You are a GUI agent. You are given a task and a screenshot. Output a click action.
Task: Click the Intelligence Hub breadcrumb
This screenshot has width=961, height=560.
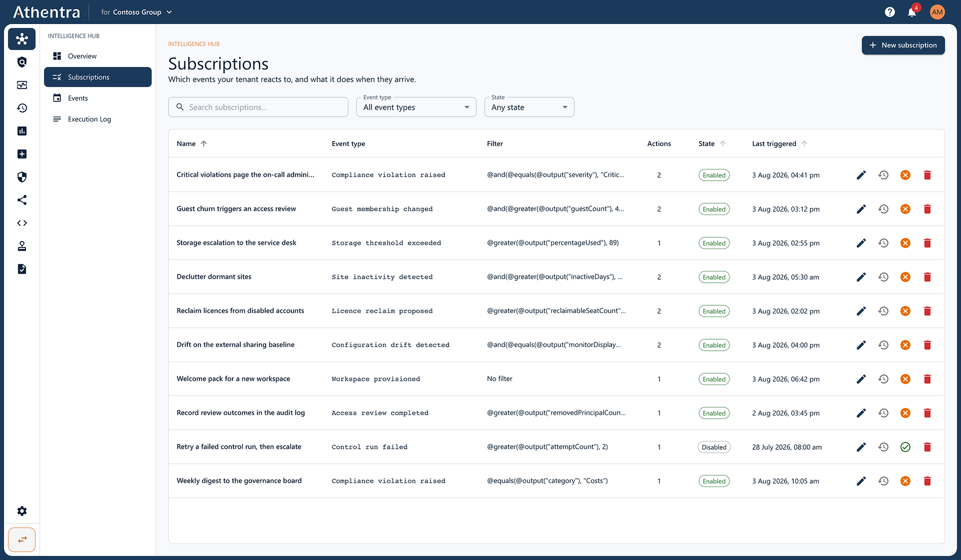point(194,44)
